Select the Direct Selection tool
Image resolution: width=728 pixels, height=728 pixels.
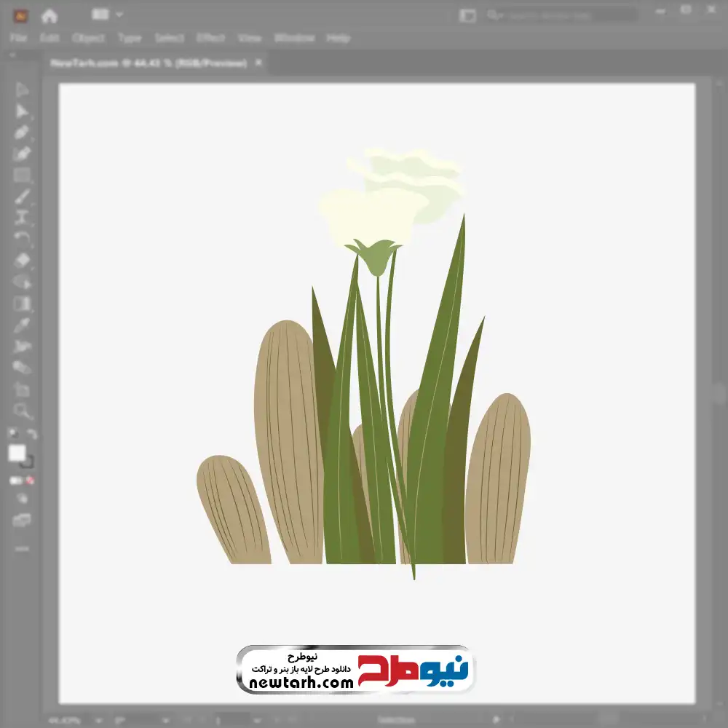[x=22, y=111]
